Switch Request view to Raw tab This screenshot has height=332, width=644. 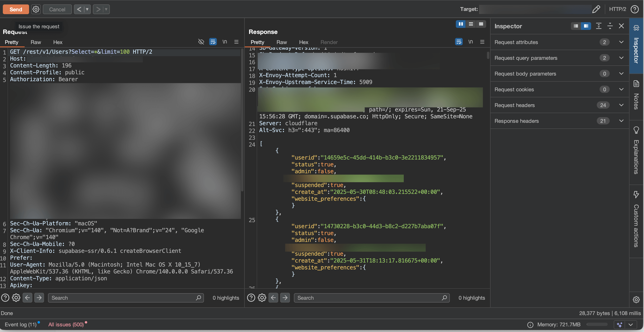tap(36, 42)
